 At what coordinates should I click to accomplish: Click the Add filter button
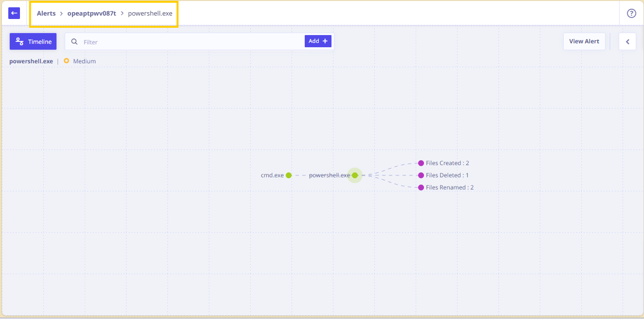pos(318,41)
